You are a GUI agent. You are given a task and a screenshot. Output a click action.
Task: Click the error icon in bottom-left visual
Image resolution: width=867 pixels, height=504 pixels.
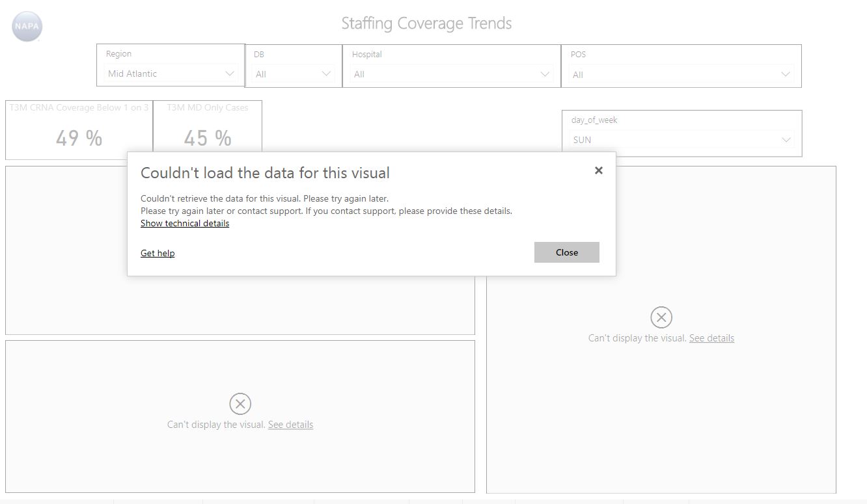pyautogui.click(x=240, y=404)
